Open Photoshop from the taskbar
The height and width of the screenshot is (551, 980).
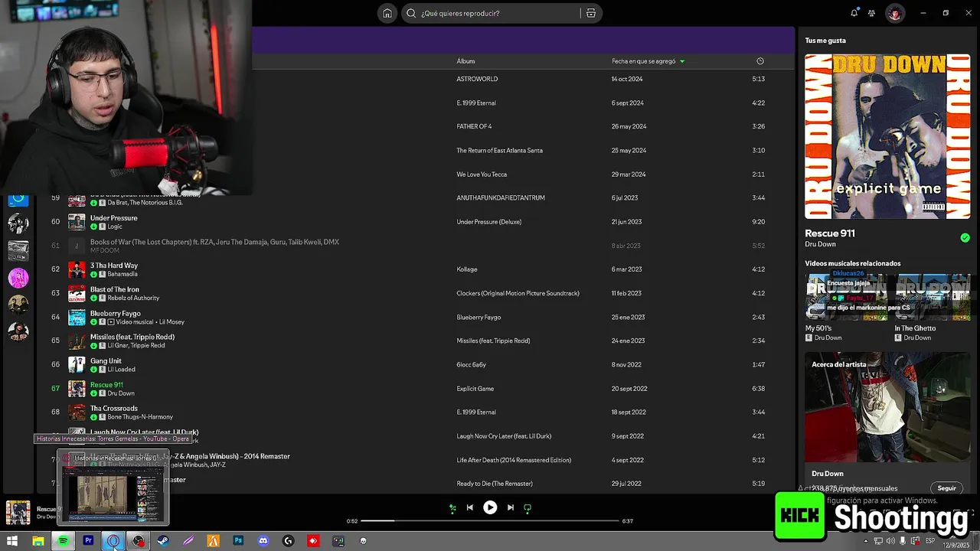click(x=238, y=541)
